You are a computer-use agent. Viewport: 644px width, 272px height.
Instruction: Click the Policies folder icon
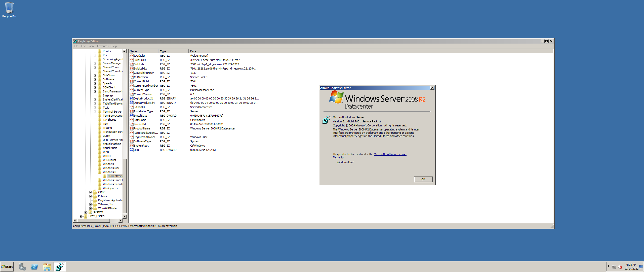point(95,196)
